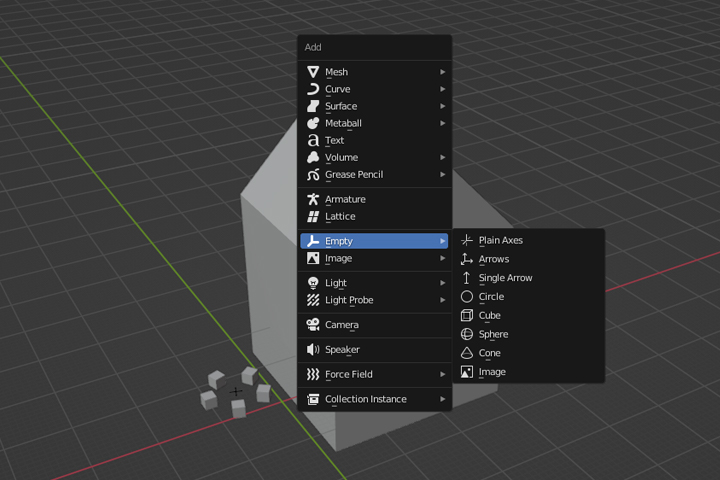The height and width of the screenshot is (480, 720).
Task: Click the 3D cursor among small cubes
Action: coord(236,392)
